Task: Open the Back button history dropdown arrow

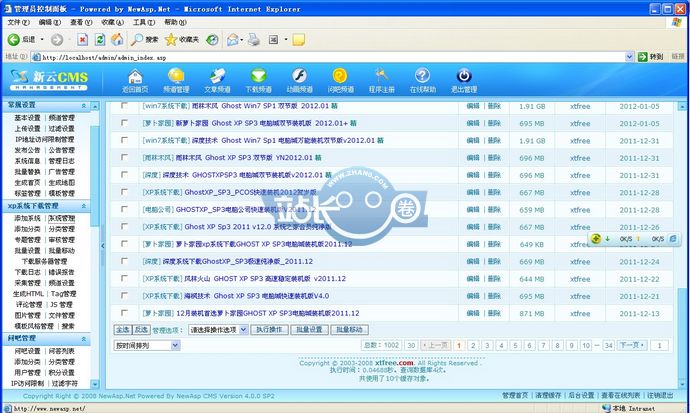Action: coord(42,40)
